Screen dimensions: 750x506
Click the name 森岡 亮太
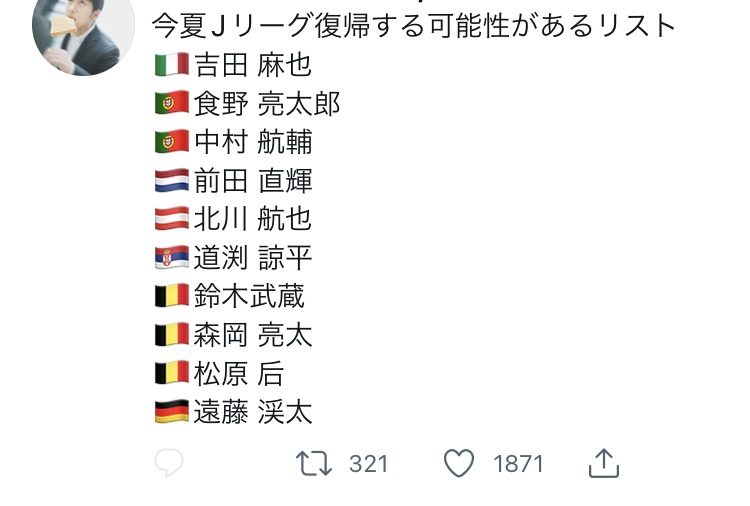coord(253,334)
